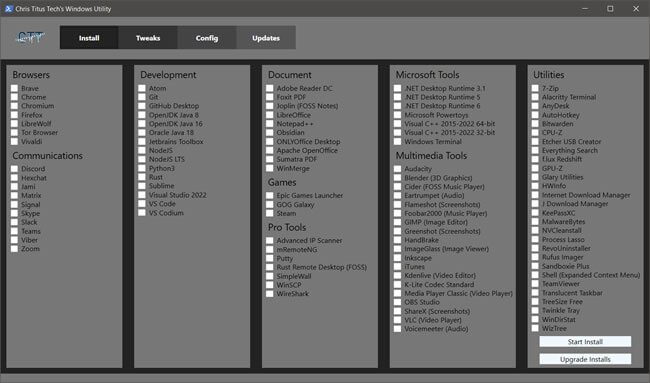Check the Sumatra PDF checkbox

(270, 159)
